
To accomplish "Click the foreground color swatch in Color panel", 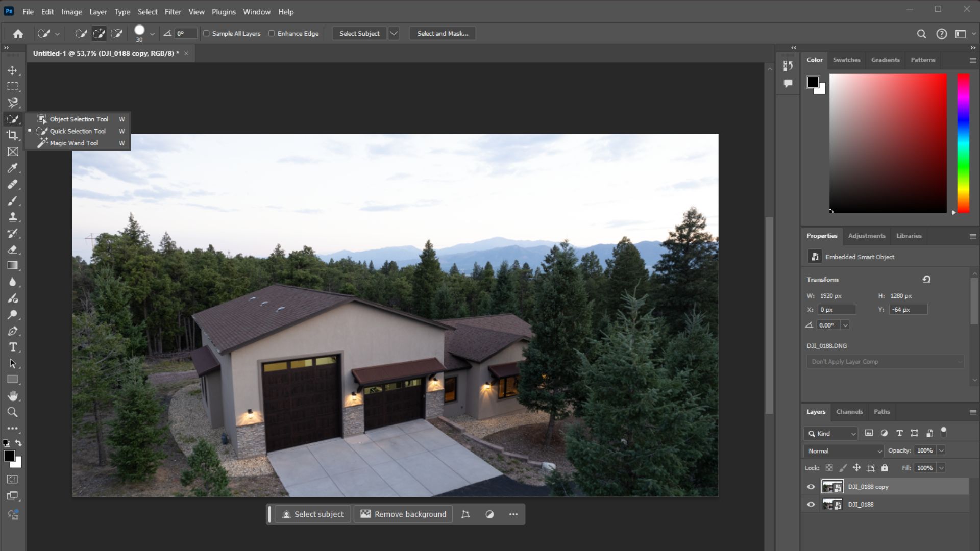I will [813, 82].
